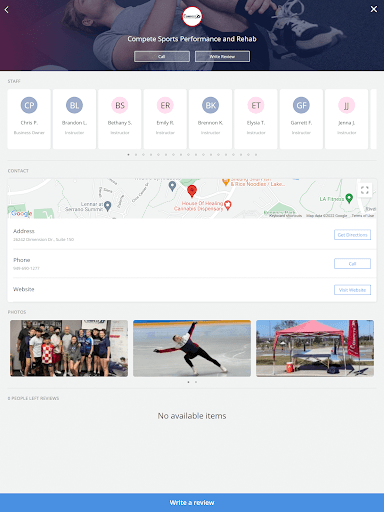Image resolution: width=384 pixels, height=512 pixels.
Task: Open the round business logo at top
Action: [192, 16]
